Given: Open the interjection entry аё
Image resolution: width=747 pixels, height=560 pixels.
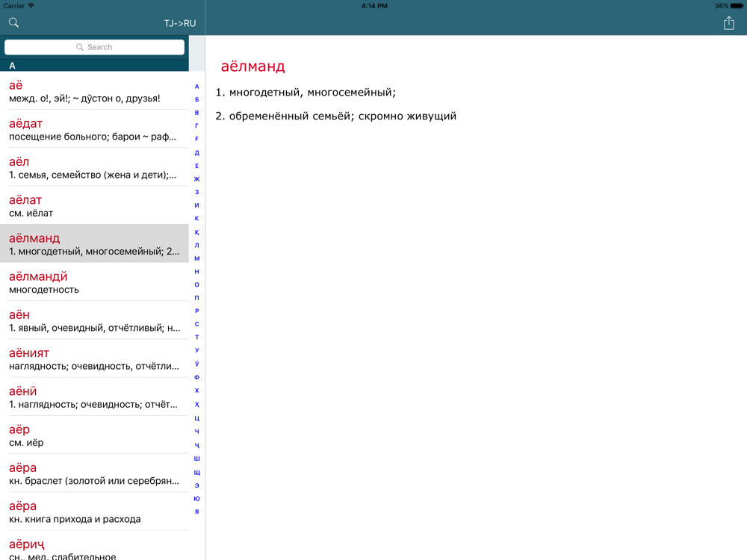Looking at the screenshot, I should pos(94,91).
